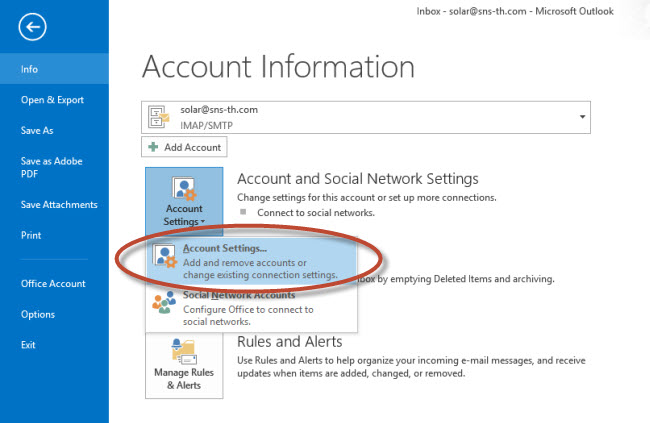This screenshot has height=423, width=650.
Task: Select Account Settings... from the dropdown menu
Action: 252,261
